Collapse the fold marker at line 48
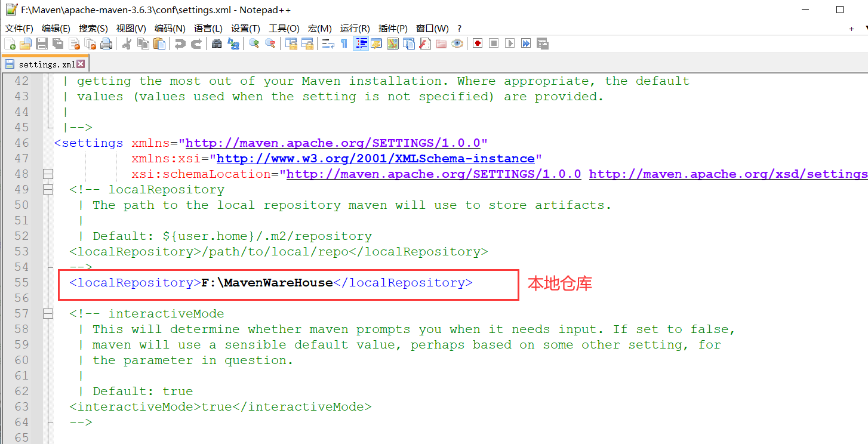Image resolution: width=868 pixels, height=444 pixels. [x=48, y=174]
